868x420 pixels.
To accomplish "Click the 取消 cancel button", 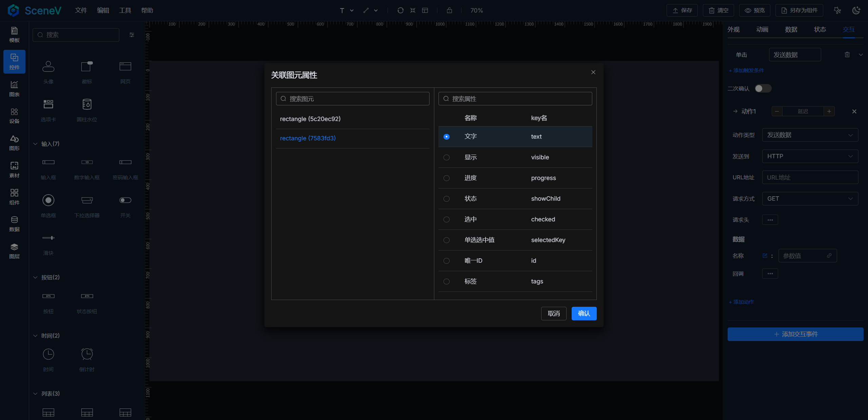I will (554, 314).
